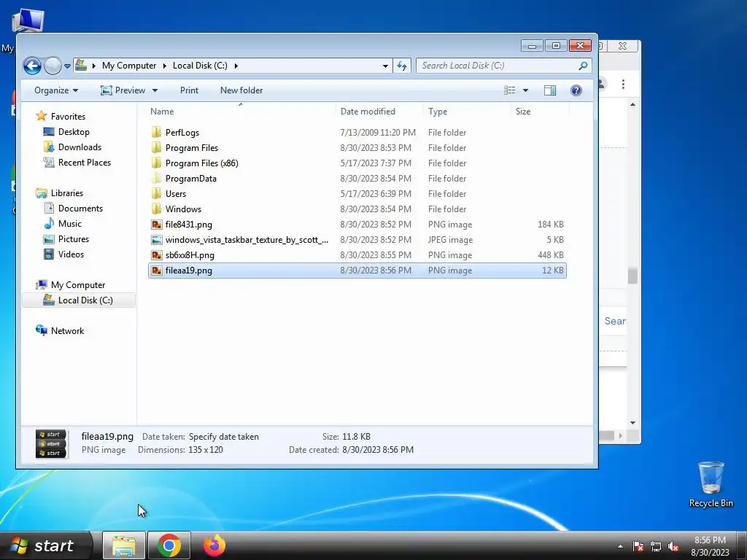The image size is (747, 560).
Task: Click Specify date taken field
Action: (x=223, y=437)
